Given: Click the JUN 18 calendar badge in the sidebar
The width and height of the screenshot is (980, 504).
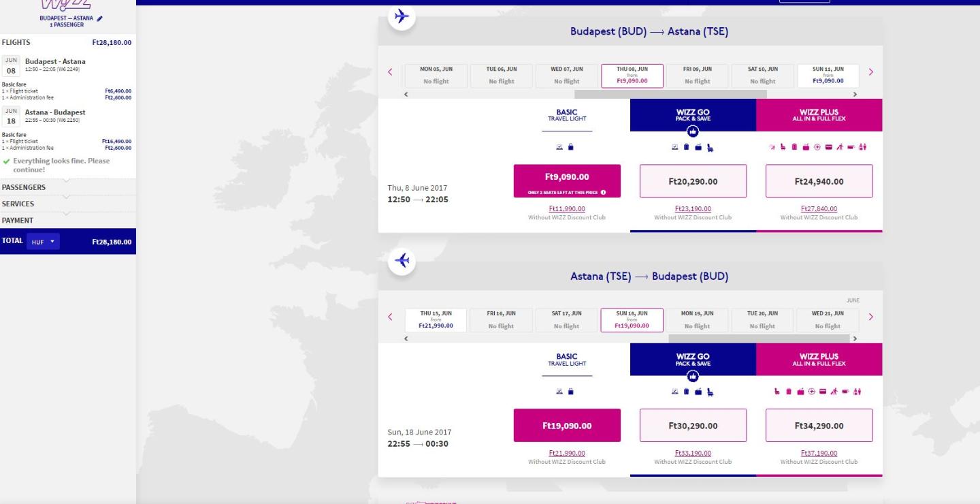Looking at the screenshot, I should coord(10,116).
